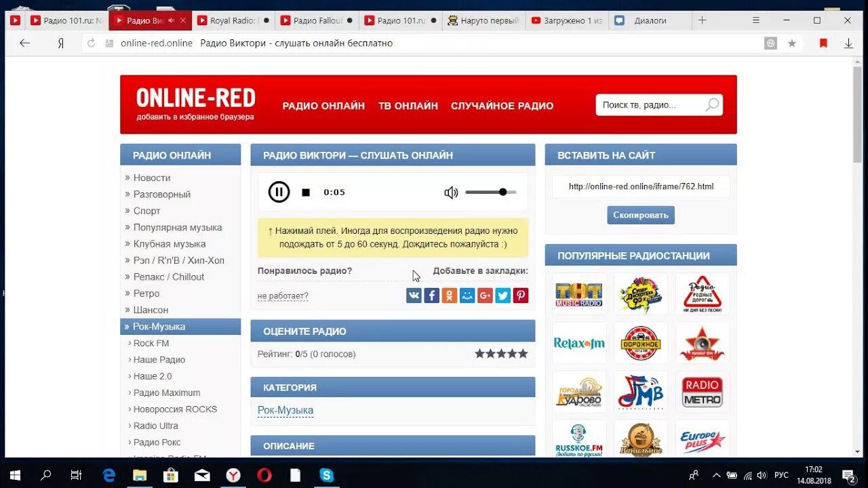
Task: Open Шансон radio category
Action: (151, 310)
